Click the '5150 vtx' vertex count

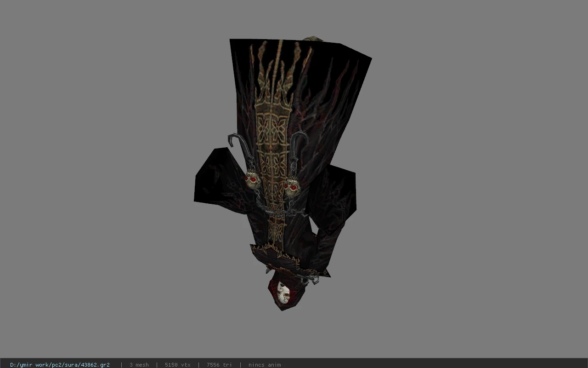click(177, 365)
